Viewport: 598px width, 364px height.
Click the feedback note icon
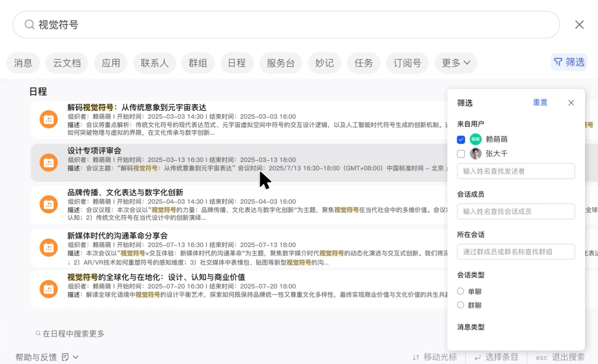[65, 357]
